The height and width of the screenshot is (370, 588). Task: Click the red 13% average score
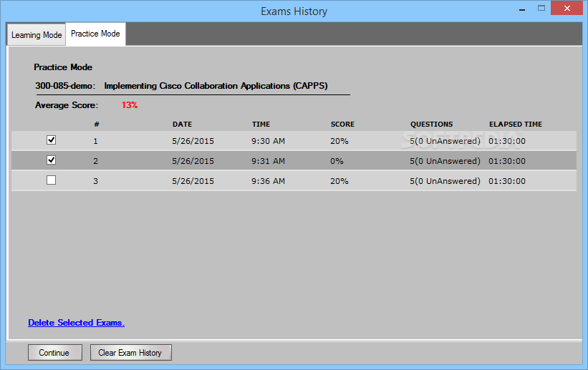(x=130, y=105)
